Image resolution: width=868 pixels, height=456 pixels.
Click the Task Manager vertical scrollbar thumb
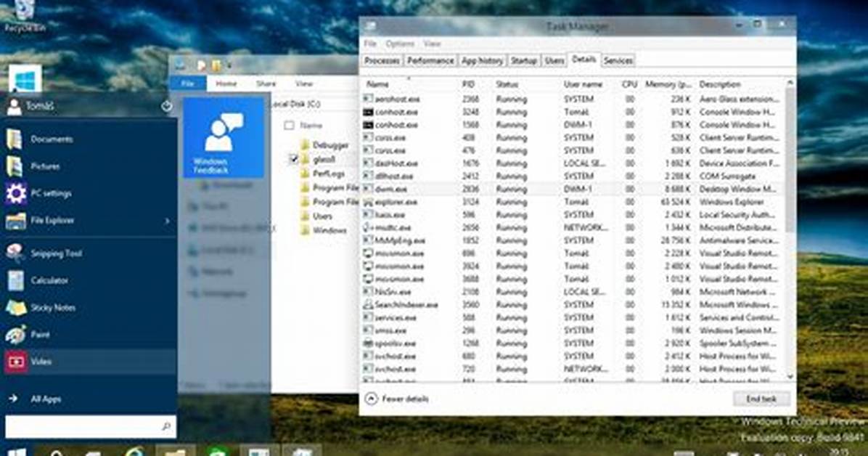pyautogui.click(x=790, y=160)
